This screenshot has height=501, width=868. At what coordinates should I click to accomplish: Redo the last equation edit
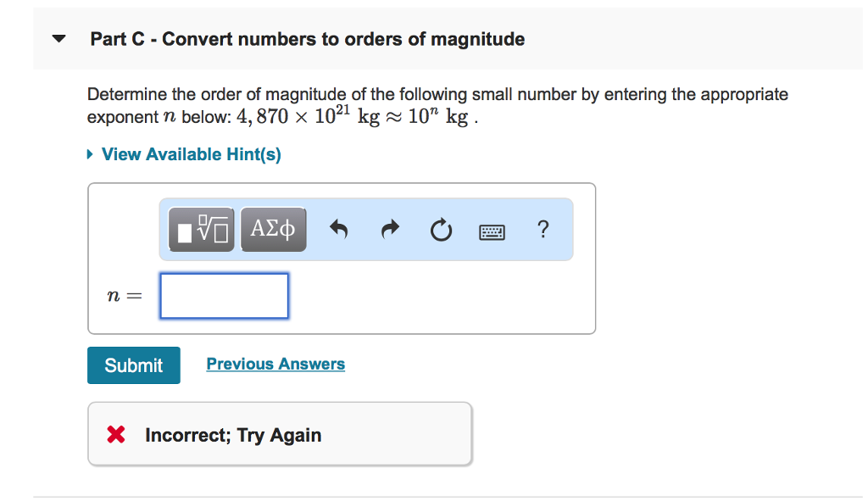390,229
